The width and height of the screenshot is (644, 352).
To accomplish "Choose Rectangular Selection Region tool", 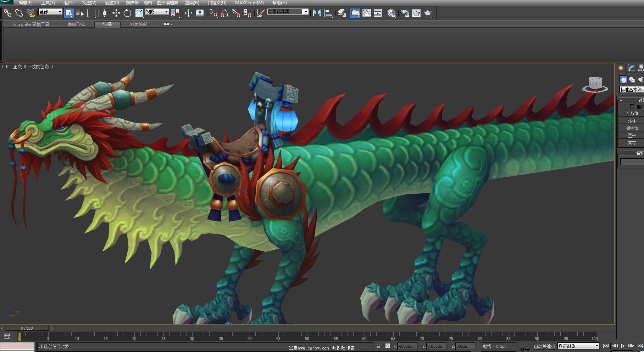I will (x=91, y=13).
